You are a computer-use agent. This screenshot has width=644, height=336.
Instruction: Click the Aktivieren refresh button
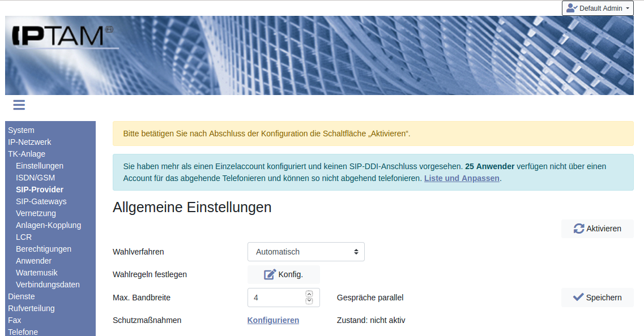click(597, 229)
